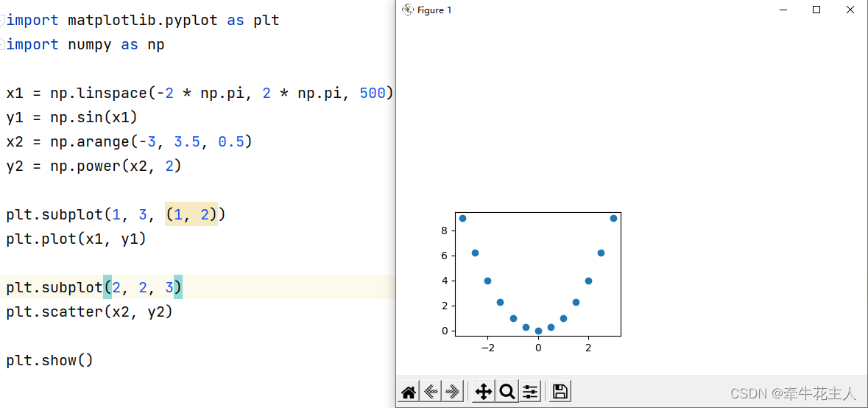Click the 'y2 = np.power(x2, 2)' line
Image resolution: width=868 pixels, height=408 pixels.
93,166
